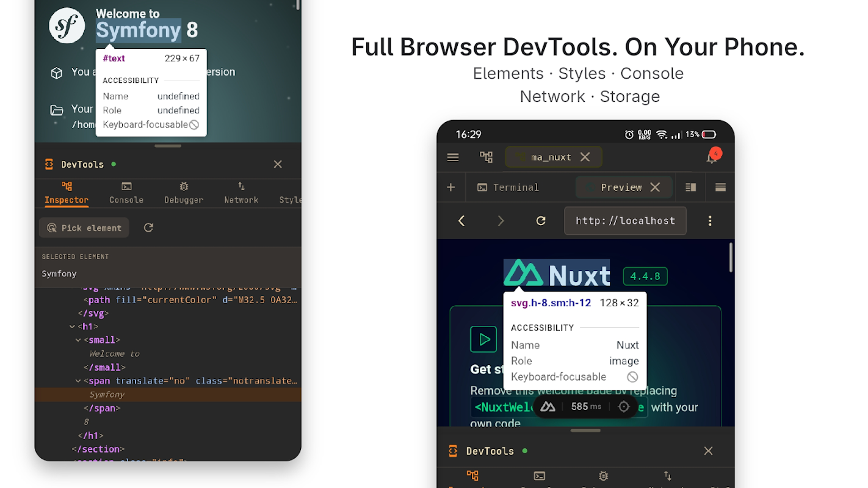Click the folder icon in Symfony page
The image size is (868, 488).
(57, 110)
